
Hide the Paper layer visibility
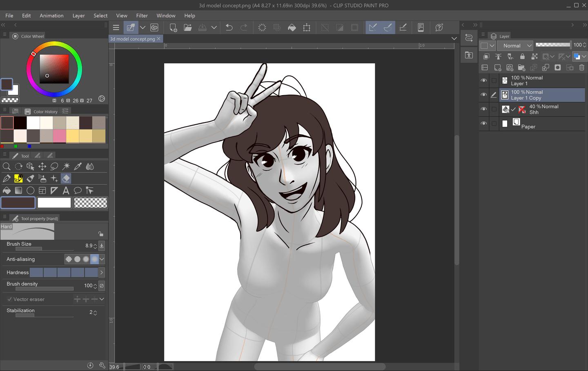pos(483,123)
